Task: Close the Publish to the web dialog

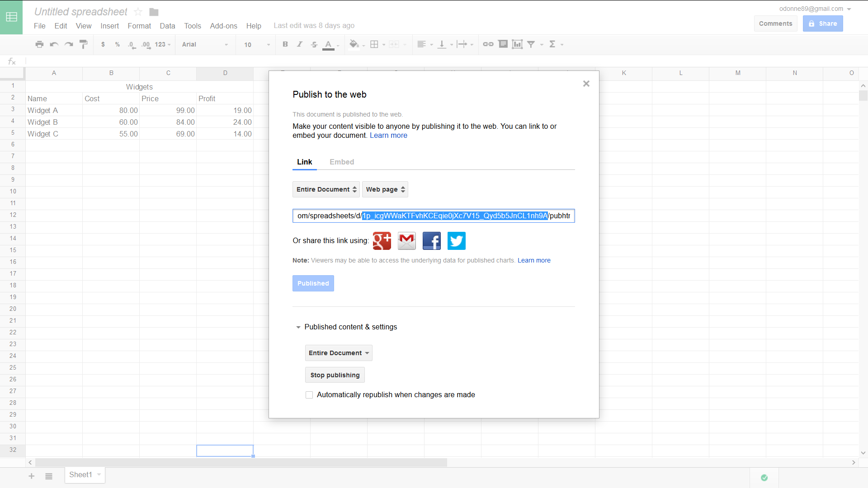Action: (x=586, y=84)
